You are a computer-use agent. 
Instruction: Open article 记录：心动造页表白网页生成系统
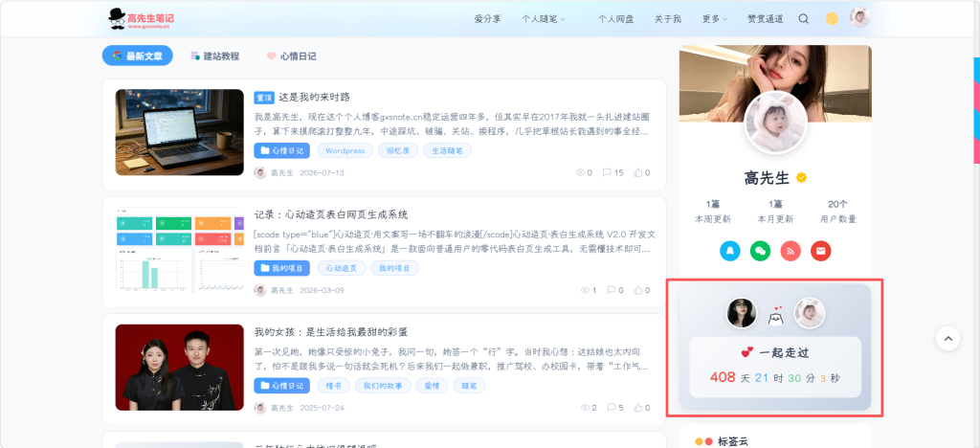331,215
